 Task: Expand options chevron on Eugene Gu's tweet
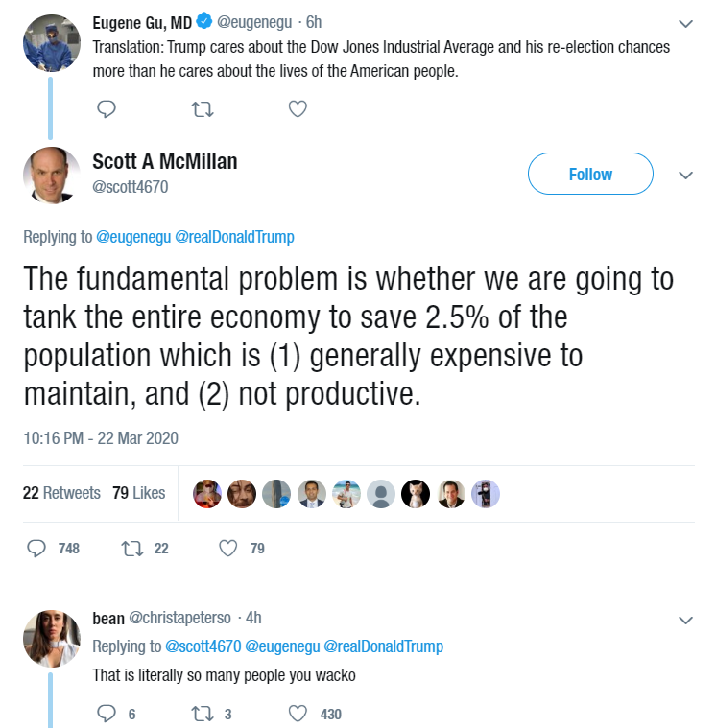click(686, 24)
